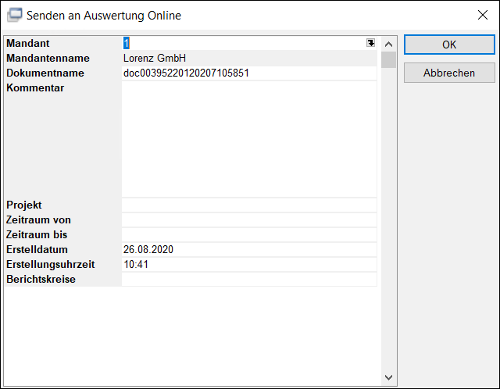500x389 pixels.
Task: Click the Zeitraum von field
Action: click(x=249, y=220)
